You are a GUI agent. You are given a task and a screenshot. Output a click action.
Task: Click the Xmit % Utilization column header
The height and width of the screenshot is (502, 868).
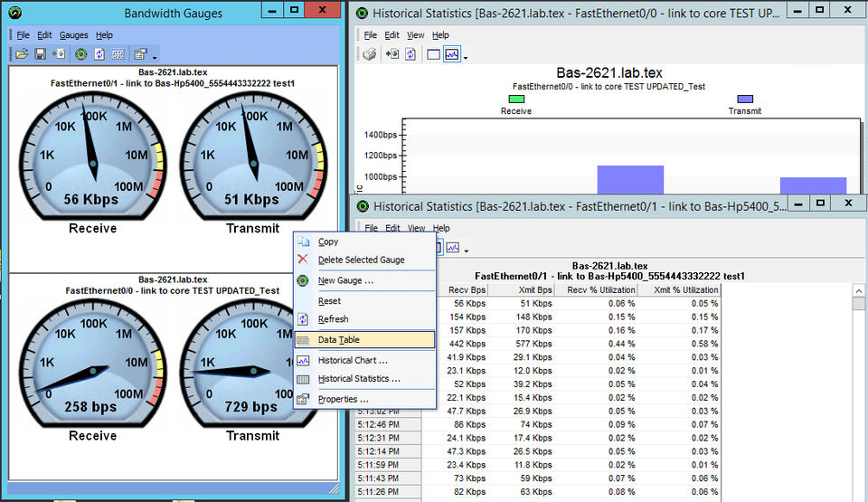point(679,289)
